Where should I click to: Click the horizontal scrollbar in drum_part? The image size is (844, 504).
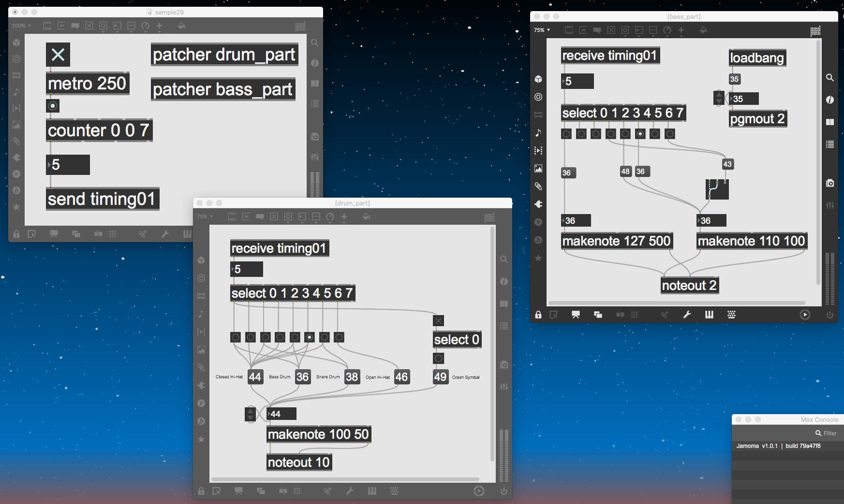[x=345, y=479]
